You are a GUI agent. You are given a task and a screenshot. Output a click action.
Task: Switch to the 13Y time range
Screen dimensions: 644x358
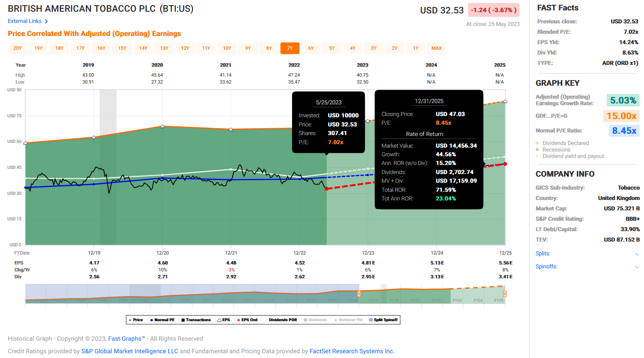pyautogui.click(x=164, y=48)
